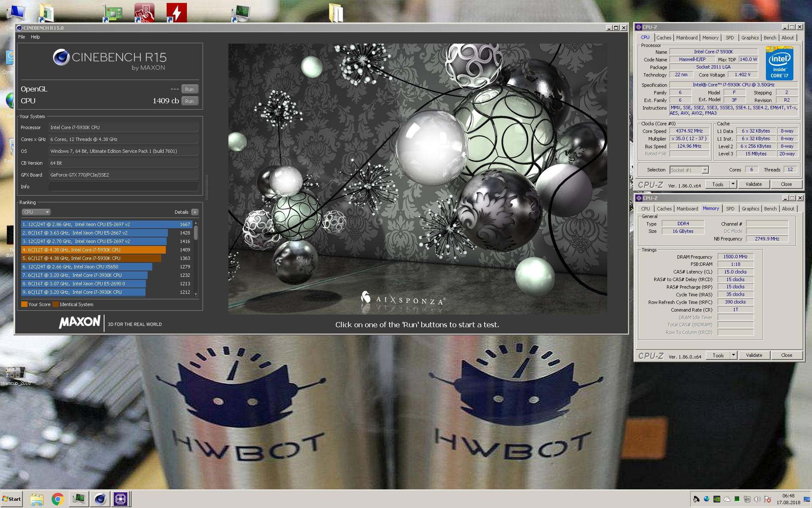The image size is (812, 508).
Task: Select ranking row 6 Xeon X5650
Action: click(x=107, y=267)
